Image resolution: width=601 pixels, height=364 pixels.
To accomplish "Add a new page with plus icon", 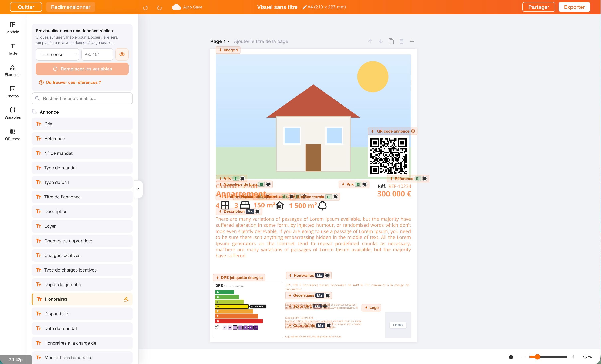I will [x=412, y=41].
